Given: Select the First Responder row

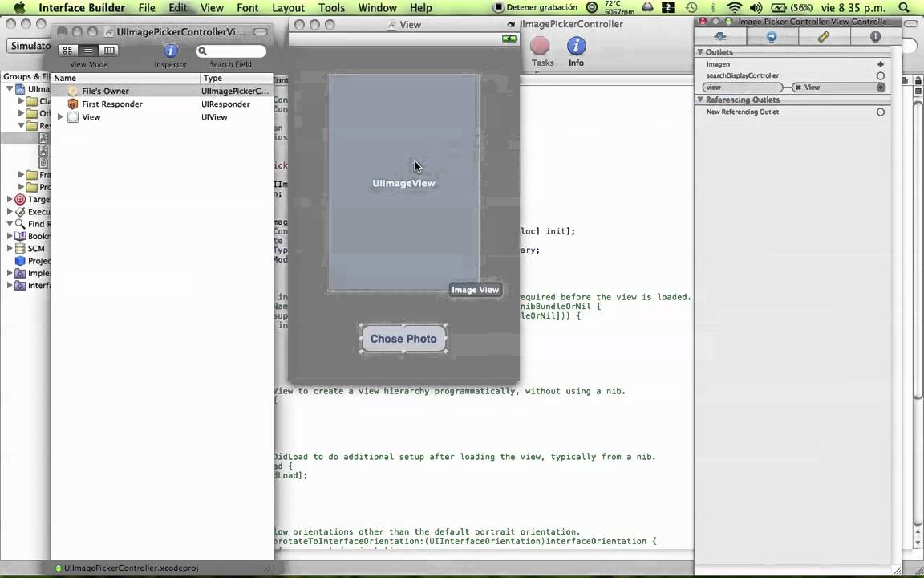Looking at the screenshot, I should [x=162, y=104].
